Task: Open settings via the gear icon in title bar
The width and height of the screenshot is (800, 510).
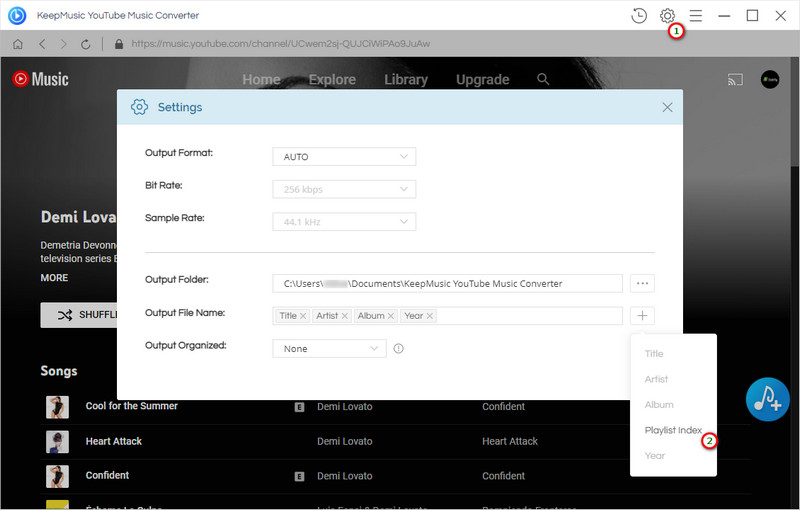Action: (x=667, y=16)
